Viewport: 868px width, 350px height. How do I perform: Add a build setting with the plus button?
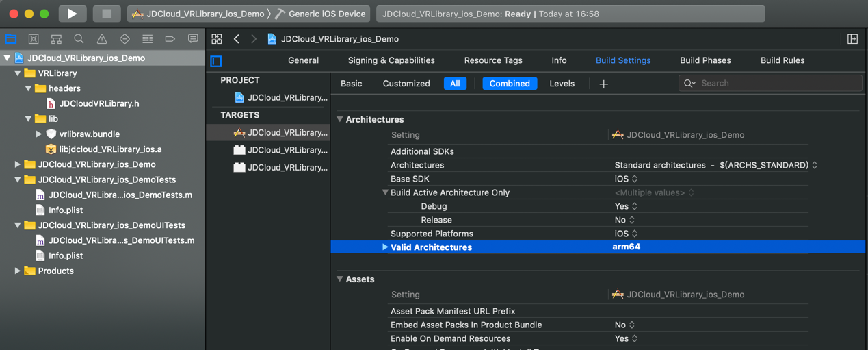(x=603, y=84)
